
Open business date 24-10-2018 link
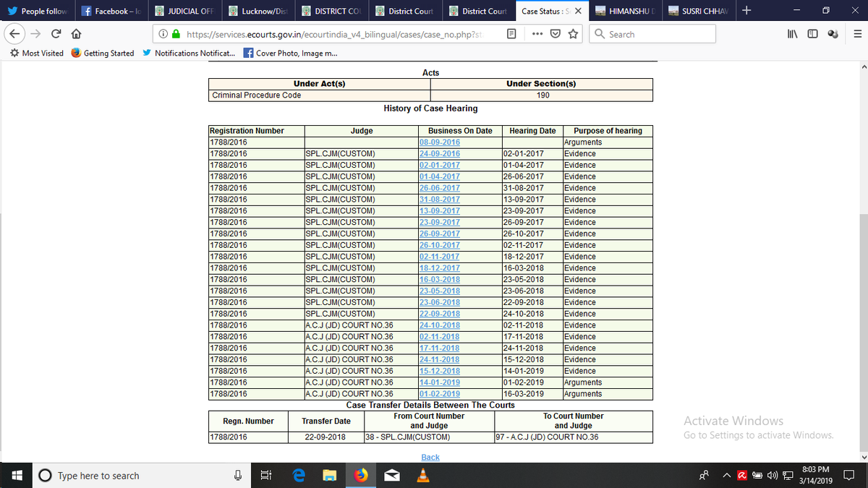(440, 325)
